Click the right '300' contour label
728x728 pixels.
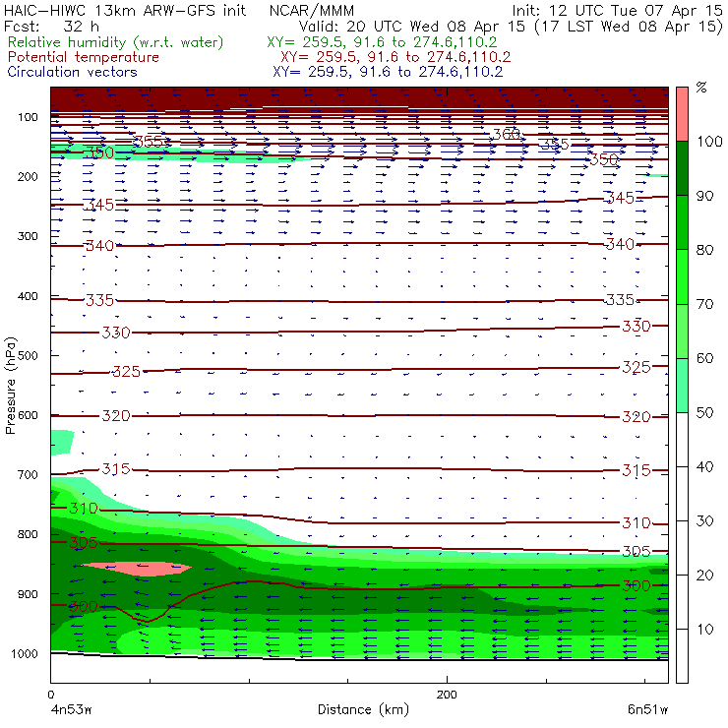637,585
